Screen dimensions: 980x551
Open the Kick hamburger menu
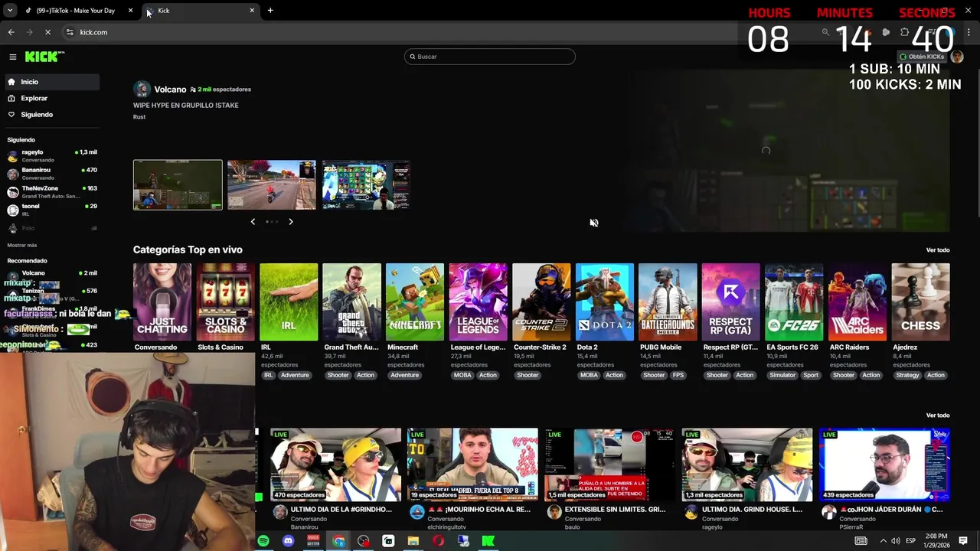pyautogui.click(x=12, y=57)
